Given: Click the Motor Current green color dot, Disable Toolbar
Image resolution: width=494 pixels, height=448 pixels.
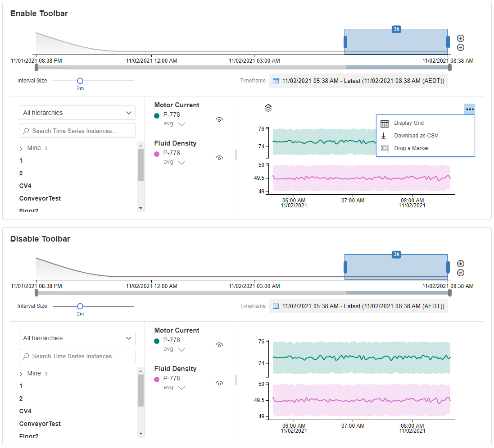Looking at the screenshot, I should 157,341.
